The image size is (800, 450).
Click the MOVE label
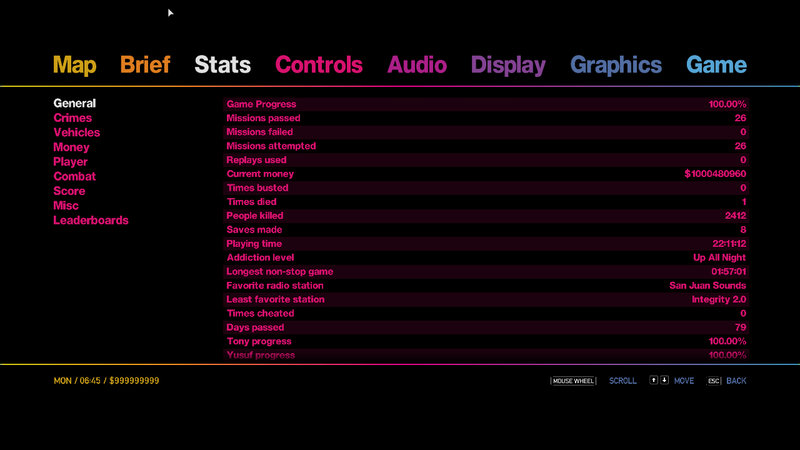pyautogui.click(x=684, y=381)
